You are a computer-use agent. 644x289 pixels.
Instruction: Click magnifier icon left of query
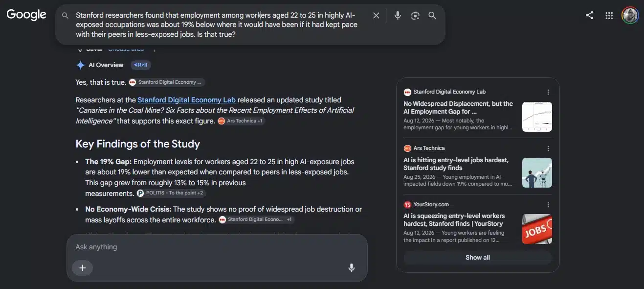(x=65, y=16)
